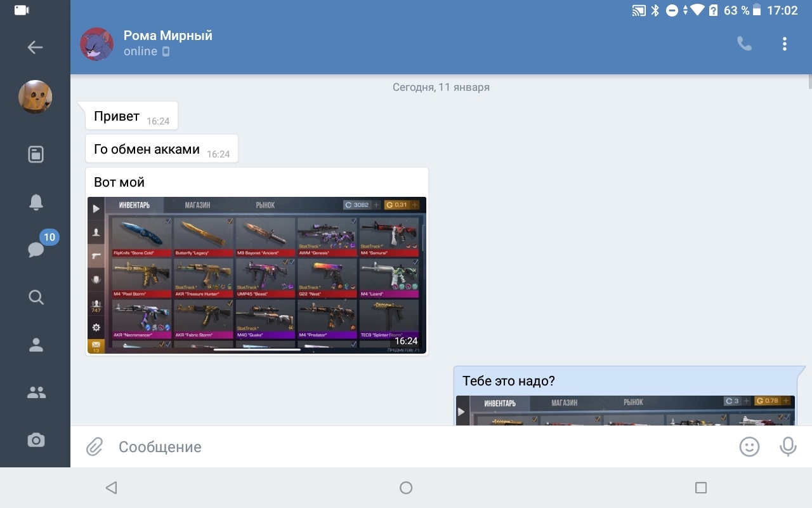
Task: Open messages icon with 10 badge
Action: pyautogui.click(x=36, y=249)
